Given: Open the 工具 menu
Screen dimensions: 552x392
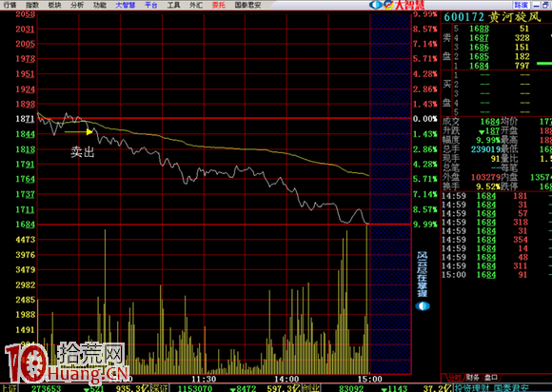Looking at the screenshot, I should pos(173,5).
